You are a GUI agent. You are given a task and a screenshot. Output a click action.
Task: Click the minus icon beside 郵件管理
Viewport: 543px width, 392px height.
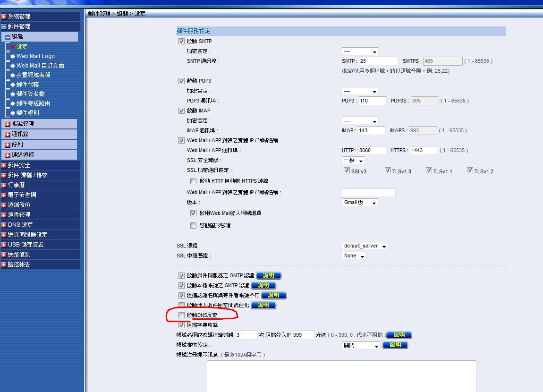pos(4,26)
